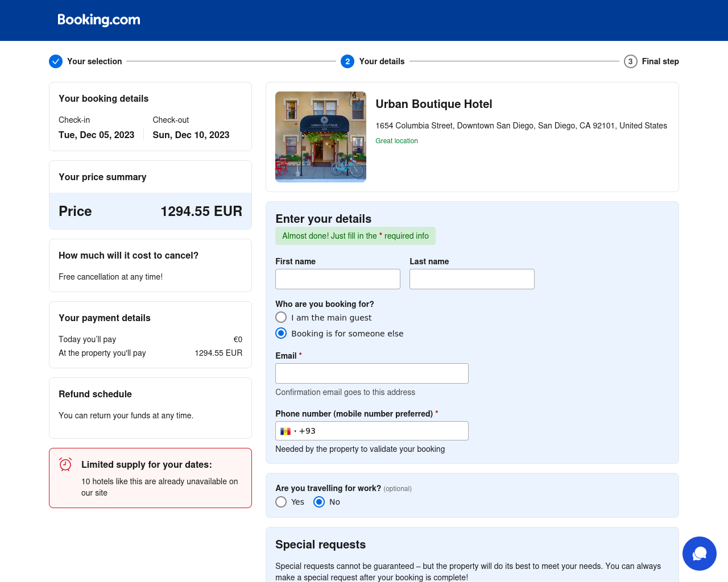
Task: Click 'Free cancellation at any time!' text
Action: tap(110, 277)
